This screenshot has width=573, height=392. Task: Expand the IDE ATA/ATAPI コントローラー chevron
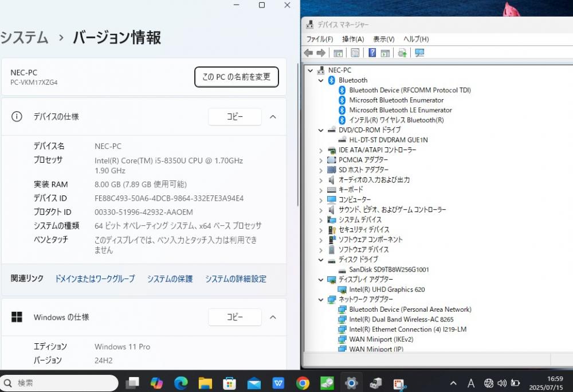[x=321, y=150]
